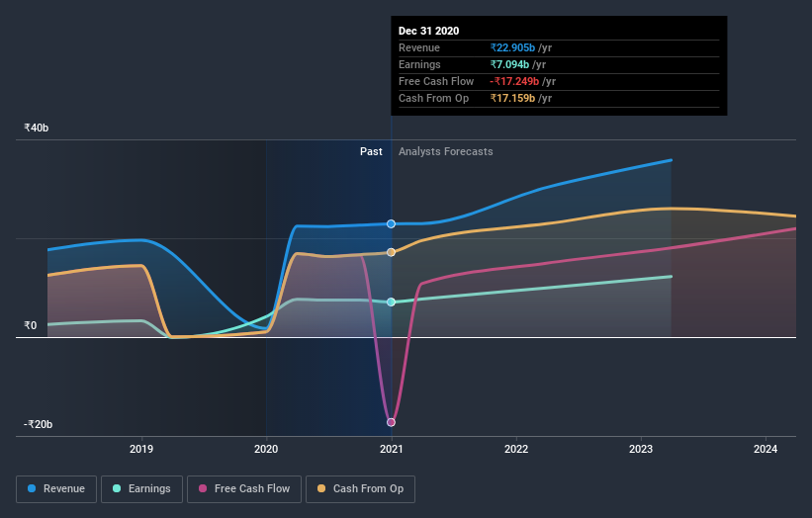Click the 2024 x-axis label
The height and width of the screenshot is (518, 812).
[766, 449]
